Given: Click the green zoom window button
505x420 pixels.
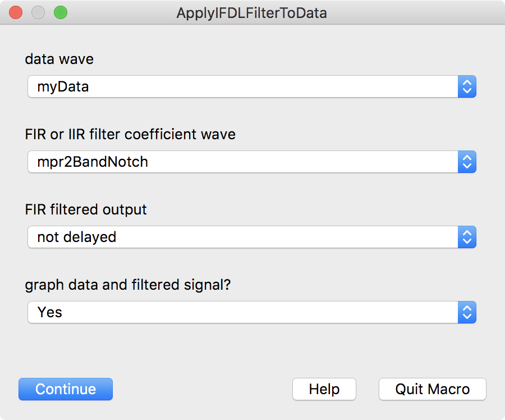Looking at the screenshot, I should 60,12.
